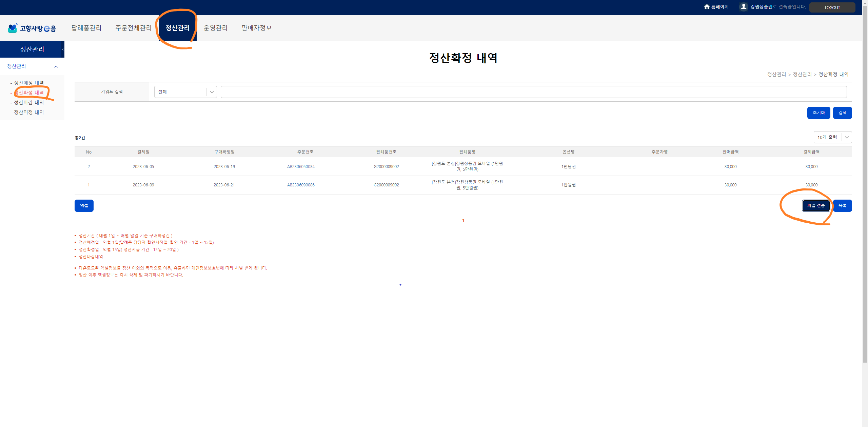Collapse the 정산관리 sidebar section
The width and height of the screenshot is (868, 427).
pos(56,66)
